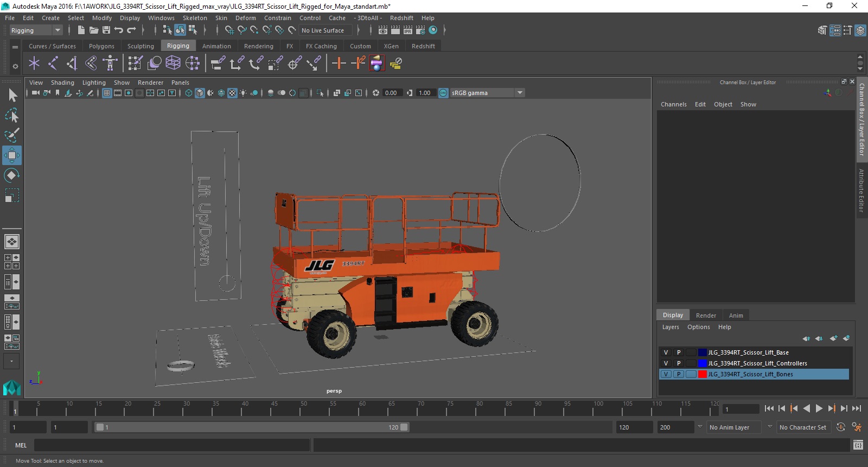Screen dimensions: 868x467
Task: Click the Create Lattice shelf icon
Action: (173, 64)
